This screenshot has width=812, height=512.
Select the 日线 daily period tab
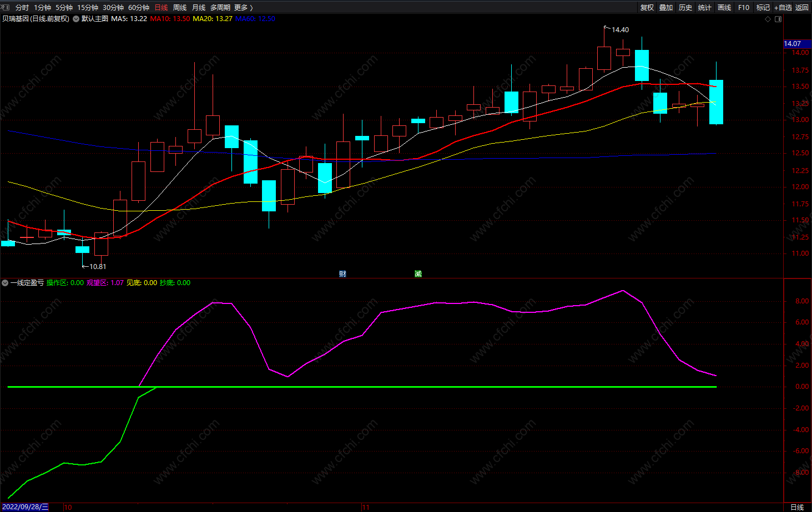(161, 8)
